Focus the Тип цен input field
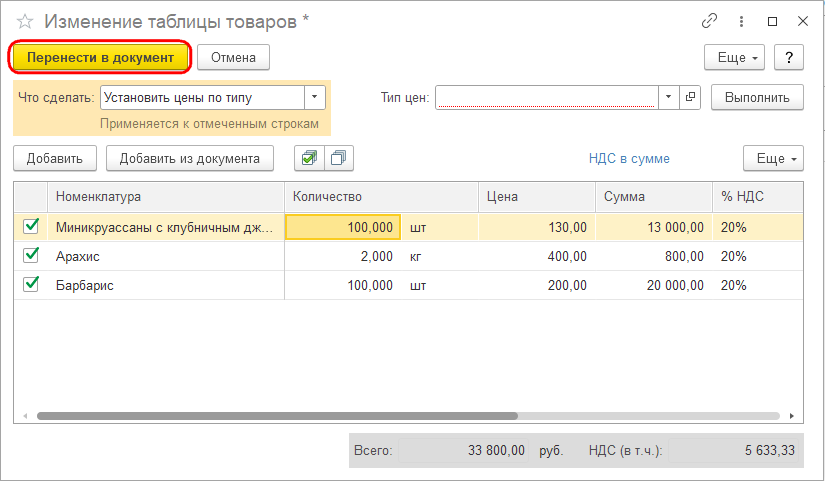This screenshot has width=825, height=481. [547, 97]
